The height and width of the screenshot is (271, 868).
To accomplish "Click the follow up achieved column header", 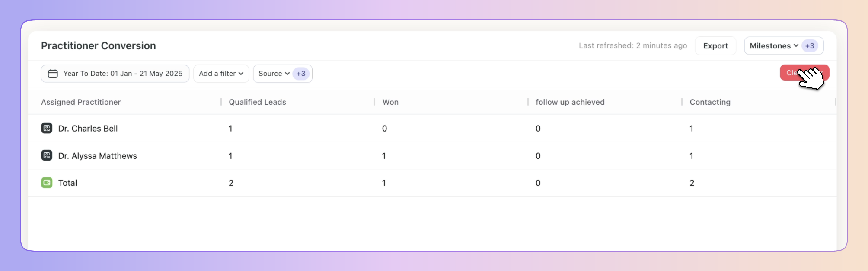I will [570, 102].
